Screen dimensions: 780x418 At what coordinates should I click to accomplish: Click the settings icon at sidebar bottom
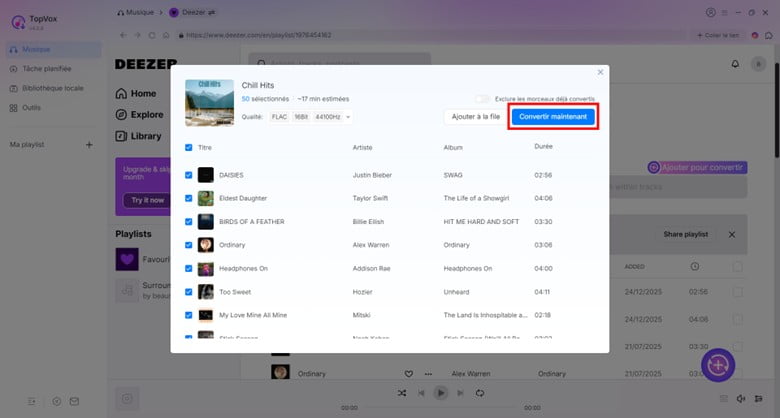[57, 401]
